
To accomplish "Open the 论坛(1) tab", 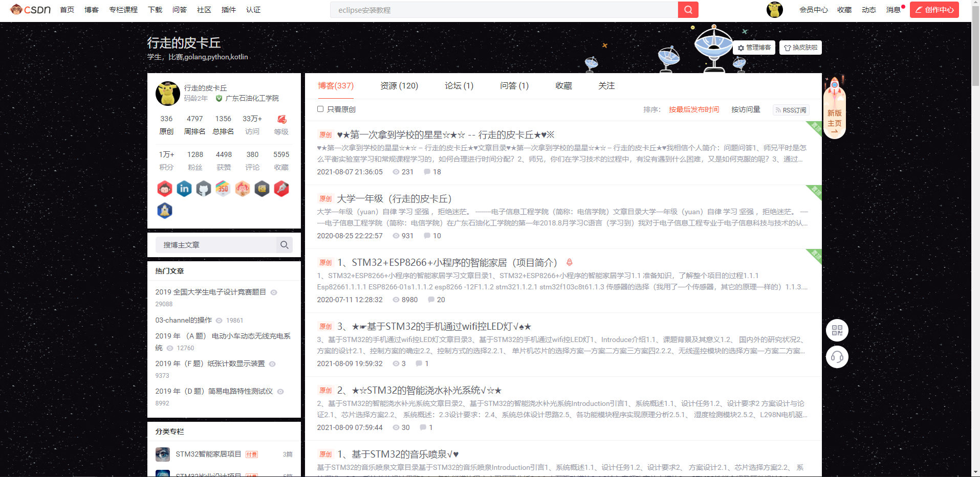I will (458, 86).
